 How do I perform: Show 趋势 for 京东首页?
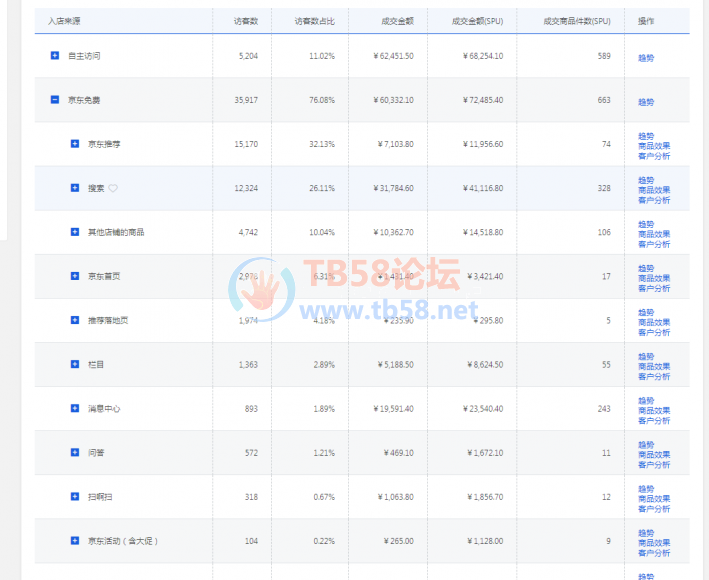[x=646, y=268]
